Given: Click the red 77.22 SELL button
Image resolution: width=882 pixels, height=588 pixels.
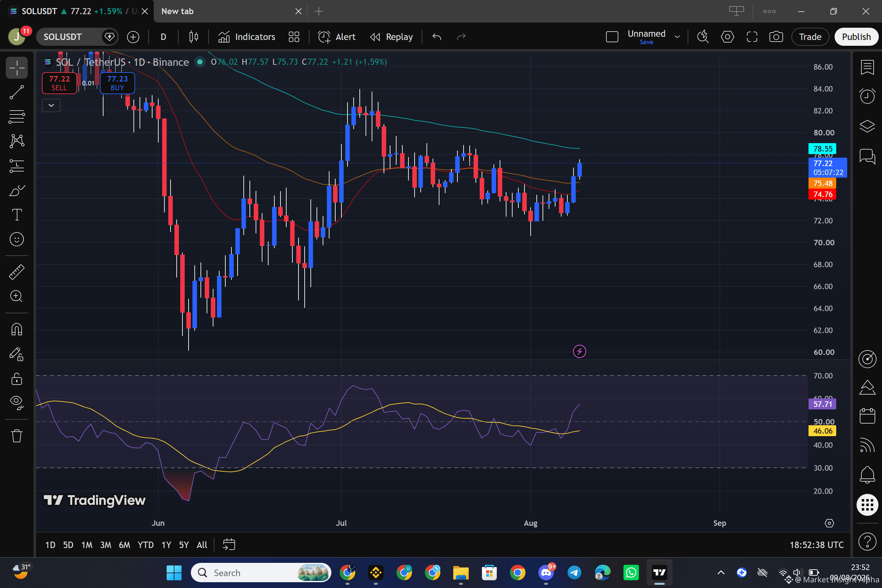Looking at the screenshot, I should click(59, 83).
